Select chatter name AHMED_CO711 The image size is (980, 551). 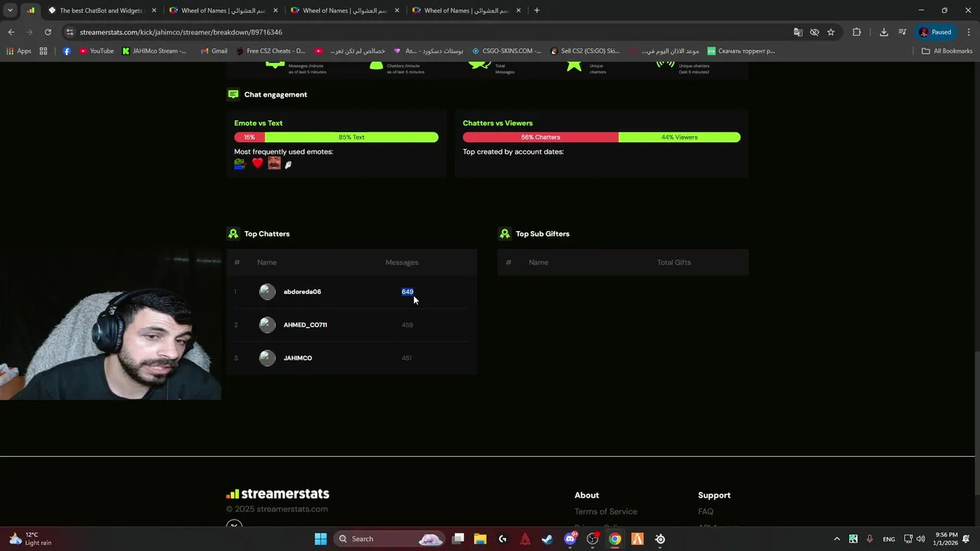pyautogui.click(x=305, y=324)
